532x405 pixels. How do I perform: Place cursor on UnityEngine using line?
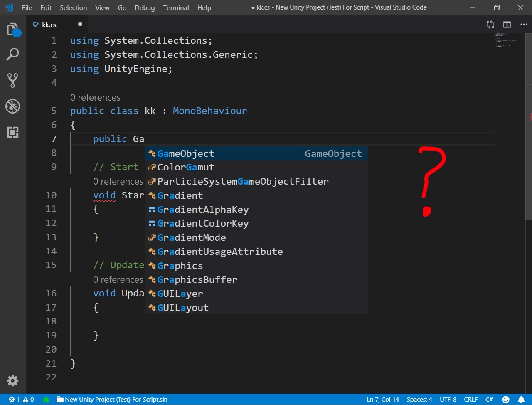tap(121, 69)
